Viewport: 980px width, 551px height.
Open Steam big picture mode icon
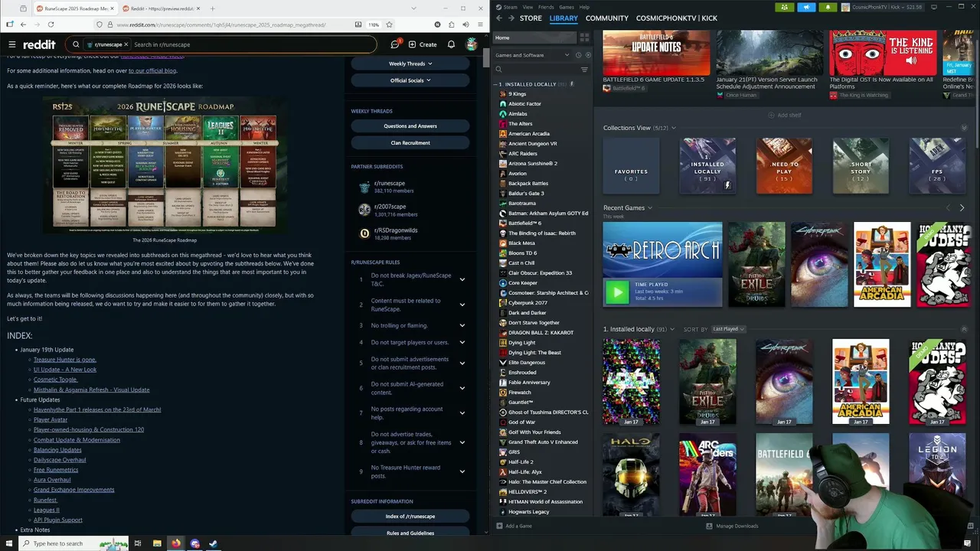point(934,7)
